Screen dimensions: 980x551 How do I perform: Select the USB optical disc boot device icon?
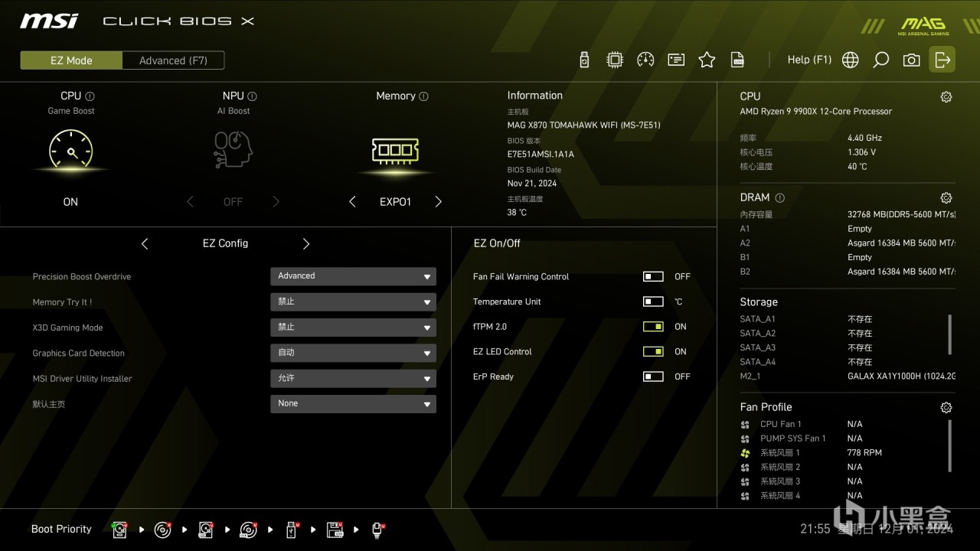click(x=249, y=529)
